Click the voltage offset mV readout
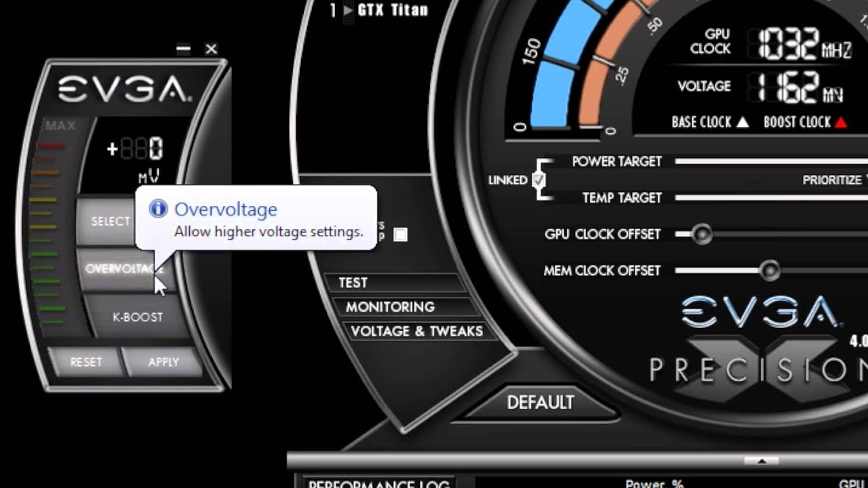This screenshot has width=868, height=488. coord(136,148)
